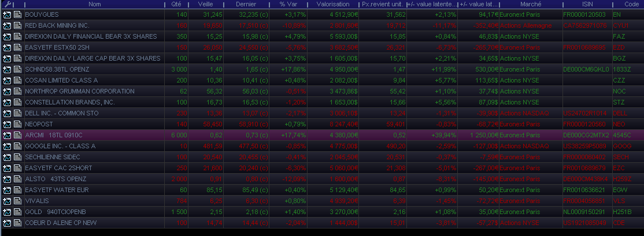Sort by the Px.revient unit. column header

coord(382,5)
